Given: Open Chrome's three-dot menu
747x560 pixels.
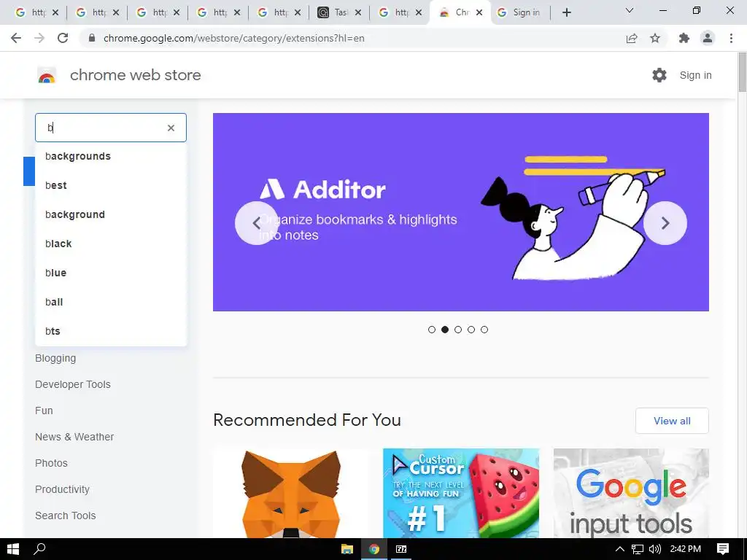Looking at the screenshot, I should click(x=731, y=38).
